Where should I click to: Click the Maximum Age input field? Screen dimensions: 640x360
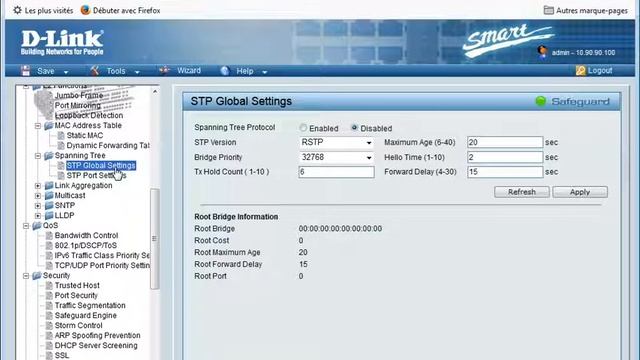505,142
